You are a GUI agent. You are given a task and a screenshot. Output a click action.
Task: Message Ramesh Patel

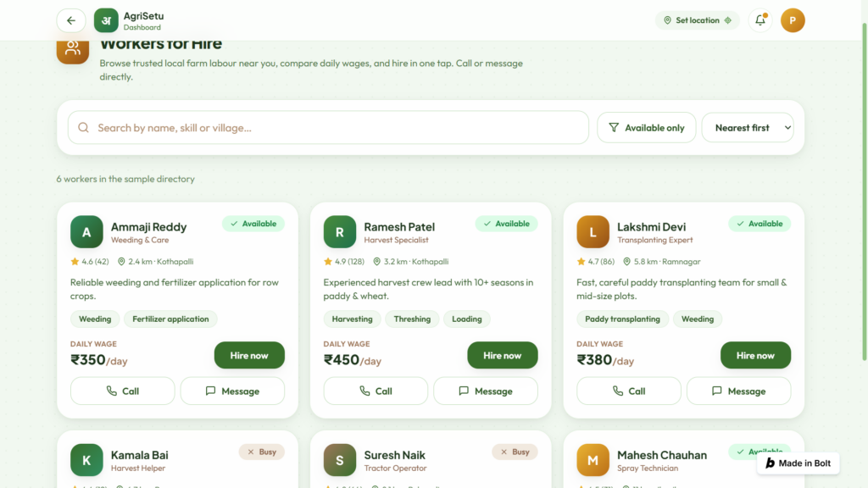[486, 391]
